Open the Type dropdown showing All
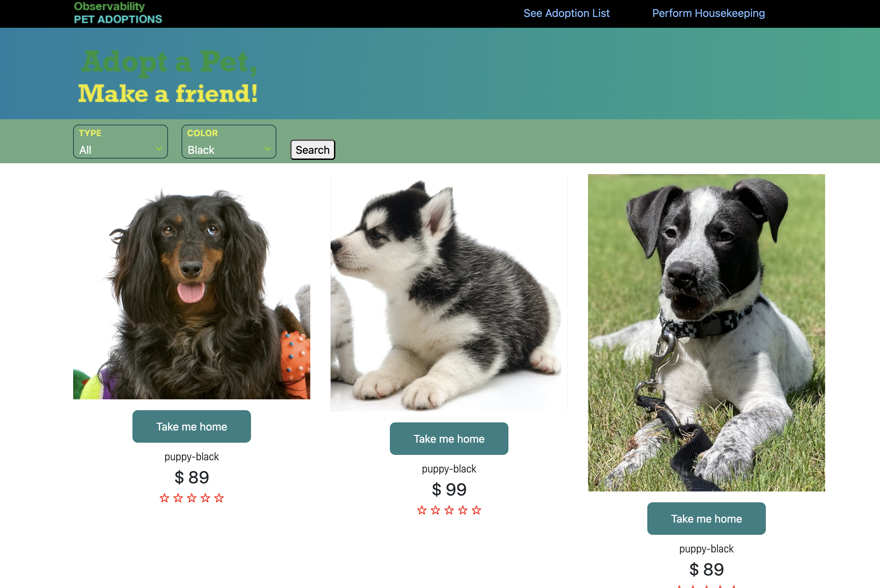The height and width of the screenshot is (588, 880). pyautogui.click(x=120, y=141)
